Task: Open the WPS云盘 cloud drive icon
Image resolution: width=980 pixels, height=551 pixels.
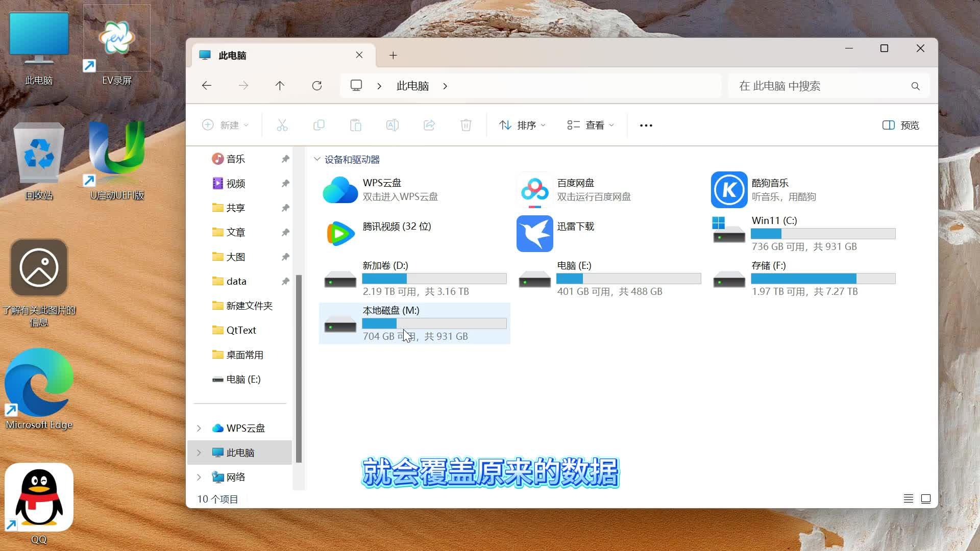Action: tap(340, 190)
